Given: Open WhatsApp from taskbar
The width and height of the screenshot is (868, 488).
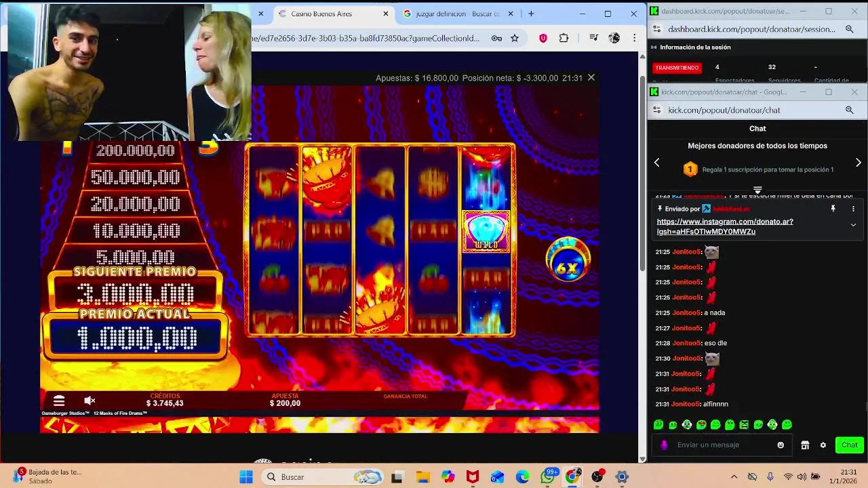Looking at the screenshot, I should pyautogui.click(x=548, y=477).
